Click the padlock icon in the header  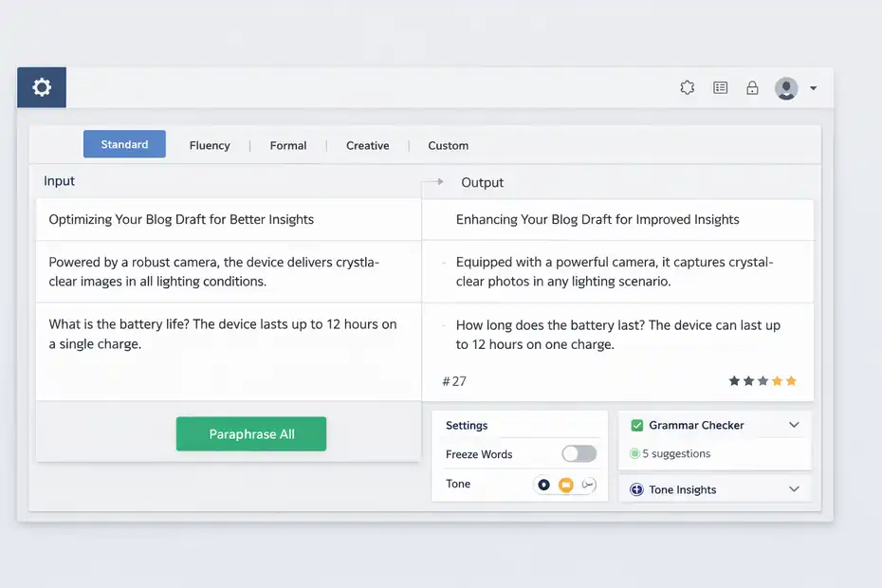(x=752, y=87)
